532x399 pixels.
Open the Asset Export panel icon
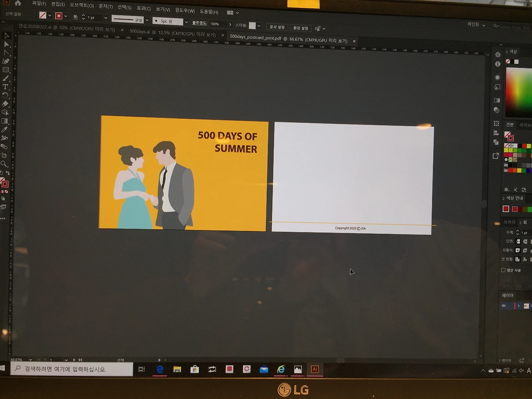495,156
